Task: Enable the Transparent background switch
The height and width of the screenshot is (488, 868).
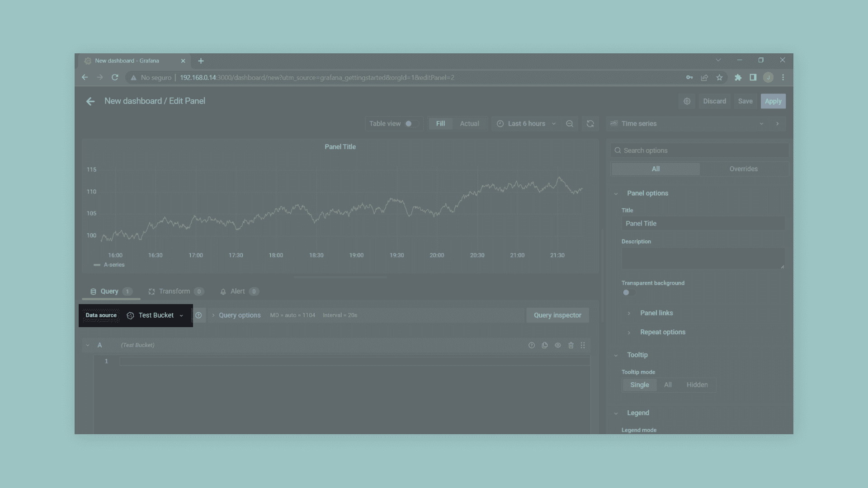Action: 628,292
